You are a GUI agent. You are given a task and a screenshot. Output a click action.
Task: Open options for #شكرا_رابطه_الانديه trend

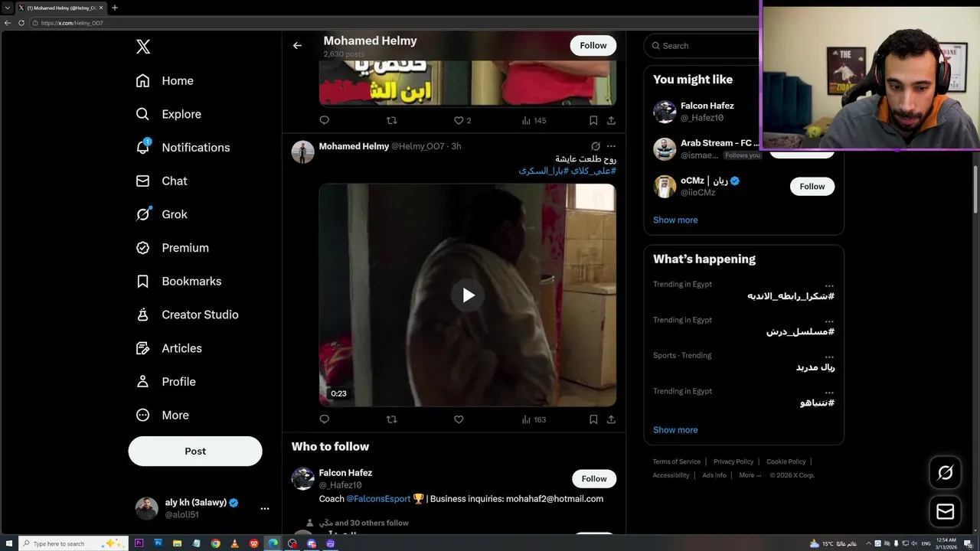[x=829, y=285]
